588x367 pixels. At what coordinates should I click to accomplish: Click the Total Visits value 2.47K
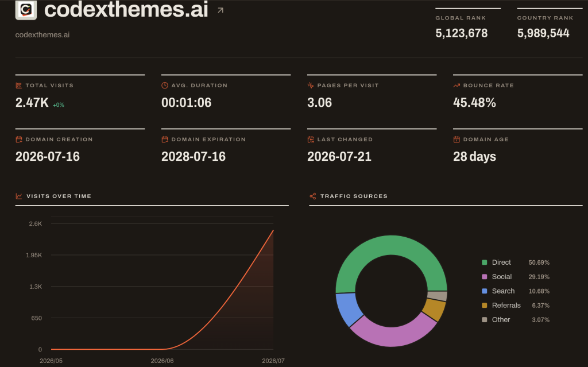coord(32,102)
